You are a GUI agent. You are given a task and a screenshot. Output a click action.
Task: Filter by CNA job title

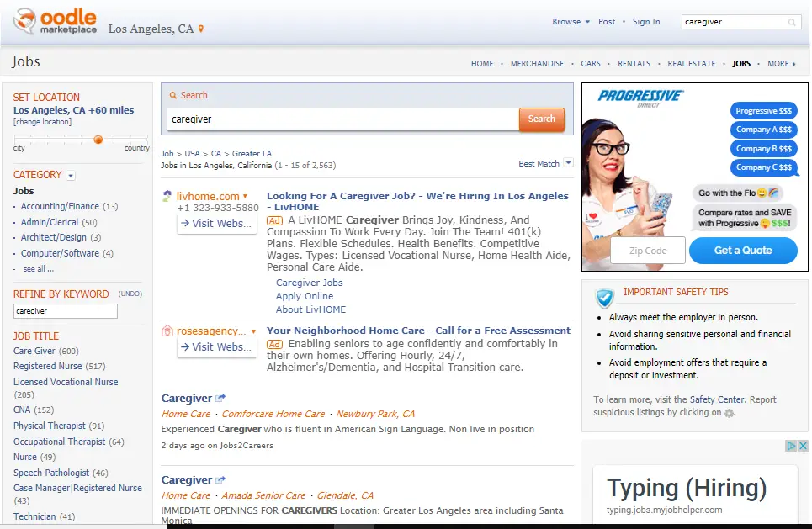coord(22,410)
